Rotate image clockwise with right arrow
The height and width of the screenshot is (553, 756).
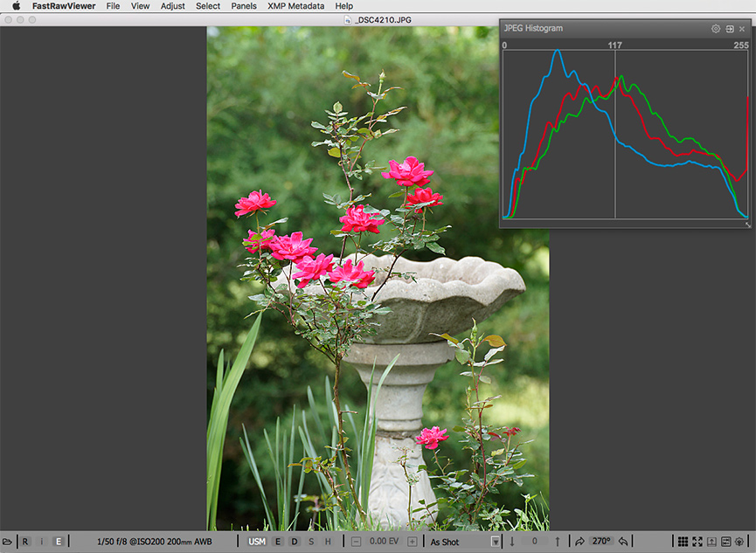point(579,542)
